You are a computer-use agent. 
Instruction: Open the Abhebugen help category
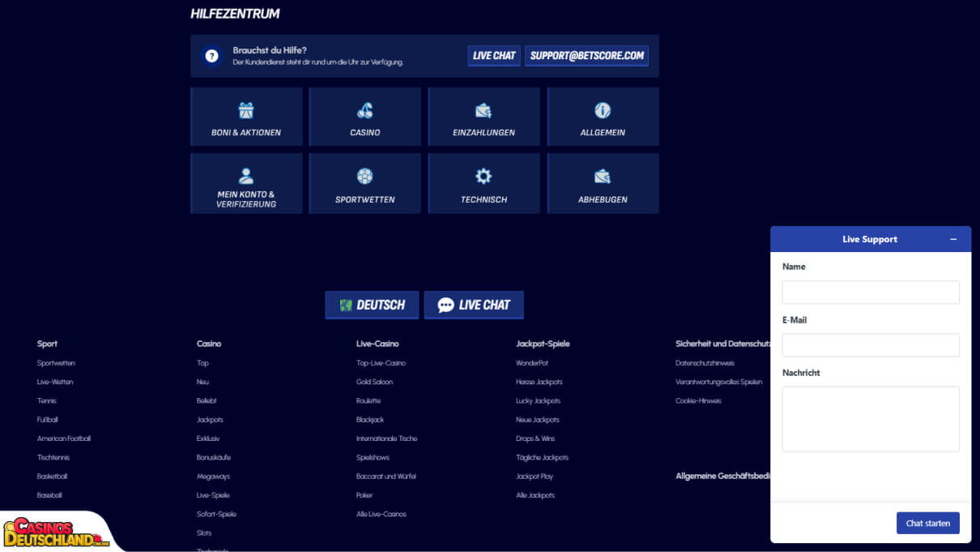click(x=603, y=183)
